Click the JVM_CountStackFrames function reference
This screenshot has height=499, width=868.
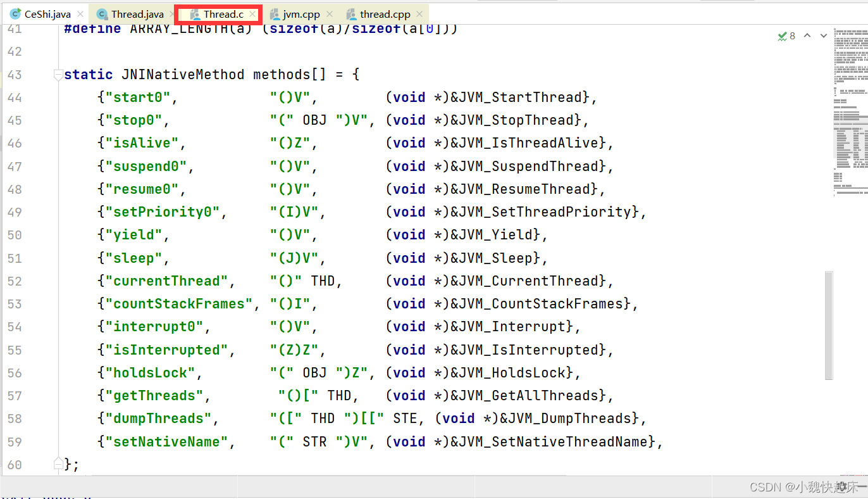click(x=541, y=304)
